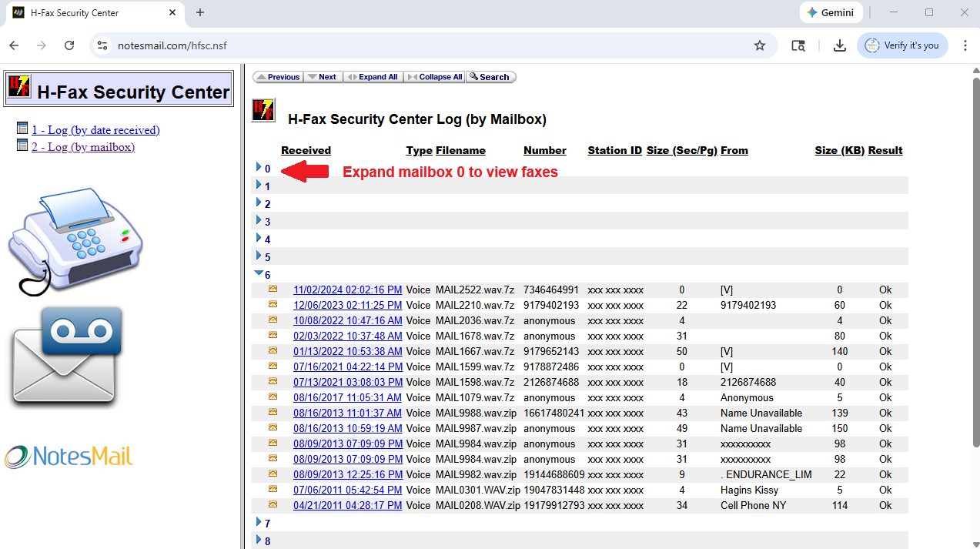Screen dimensions: 980x549
Task: Expand mailbox 7 twistie
Action: [259, 522]
